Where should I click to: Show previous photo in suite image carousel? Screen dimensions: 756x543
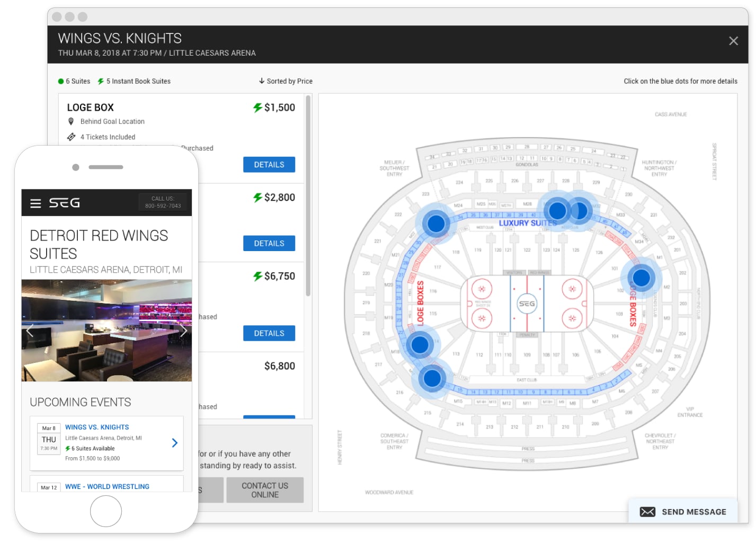[30, 331]
